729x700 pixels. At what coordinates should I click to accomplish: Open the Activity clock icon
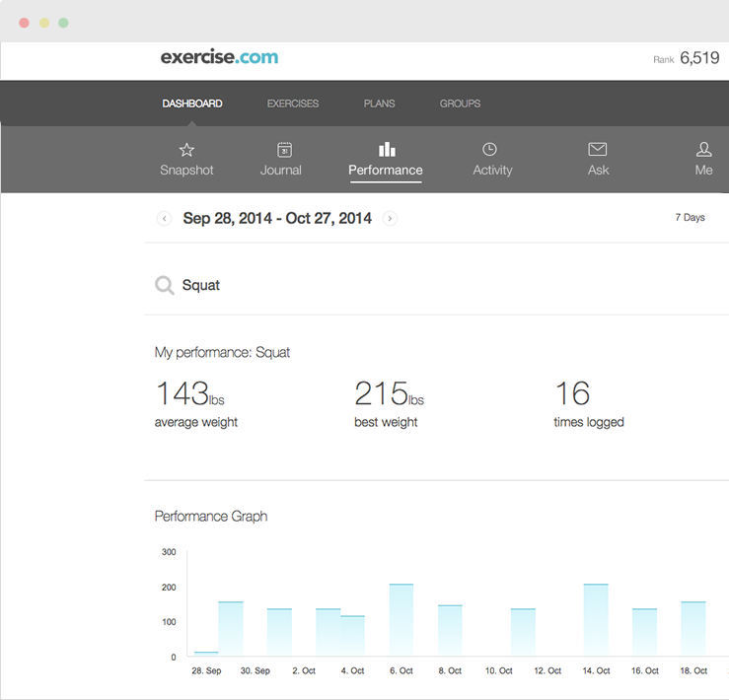tap(489, 149)
